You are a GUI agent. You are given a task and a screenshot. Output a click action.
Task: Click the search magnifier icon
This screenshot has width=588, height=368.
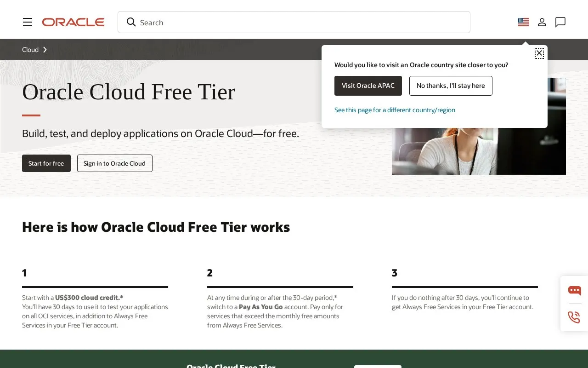131,22
